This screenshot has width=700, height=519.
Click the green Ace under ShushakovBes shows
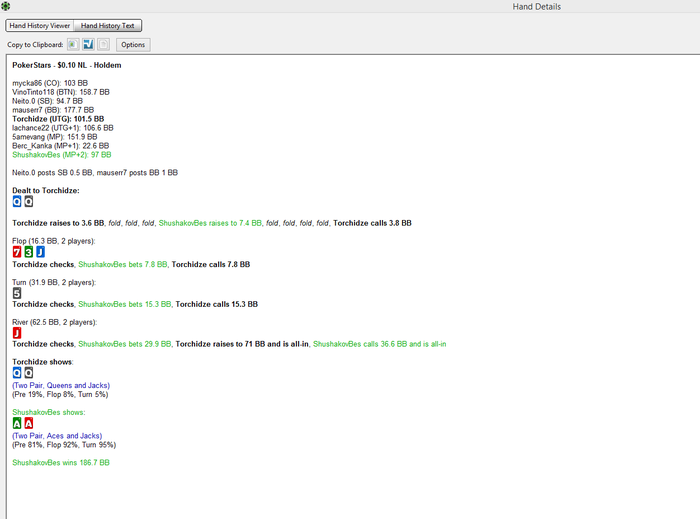[17, 424]
